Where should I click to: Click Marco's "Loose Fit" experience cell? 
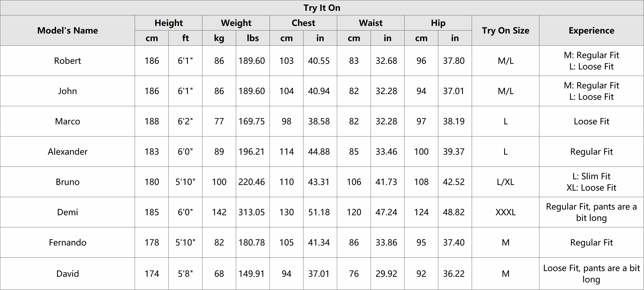591,121
